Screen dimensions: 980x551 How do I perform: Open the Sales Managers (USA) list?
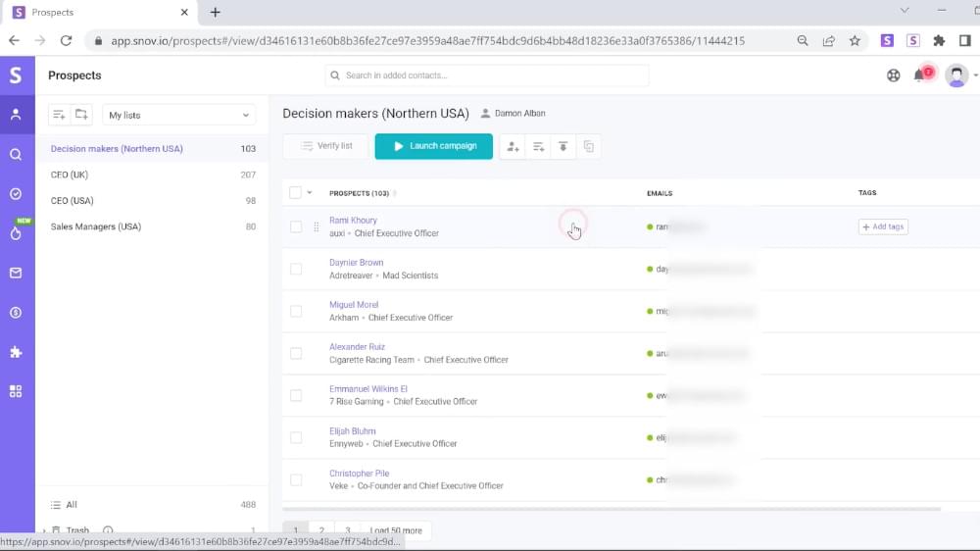[x=96, y=226]
